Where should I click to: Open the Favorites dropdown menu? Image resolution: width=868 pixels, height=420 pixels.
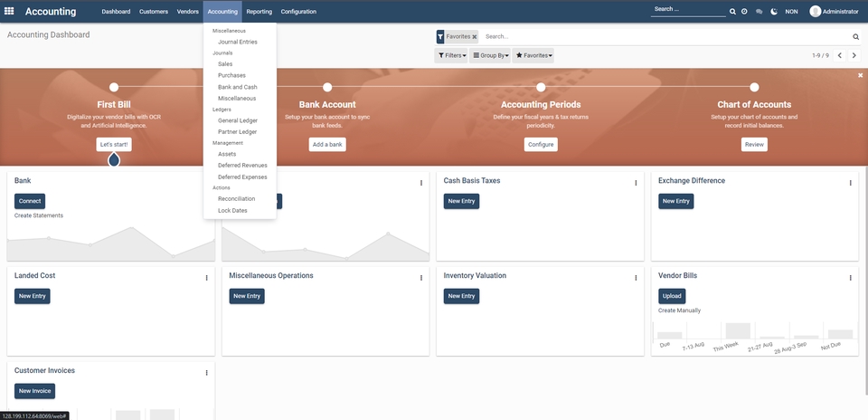coord(533,55)
